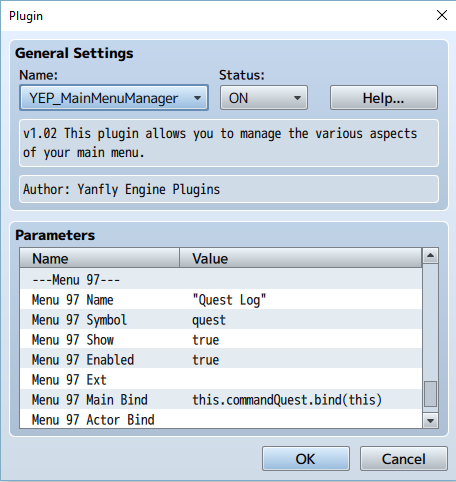Viewport: 456px width, 482px height.
Task: Select the Menu 97 Main Bind parameter
Action: click(x=100, y=400)
